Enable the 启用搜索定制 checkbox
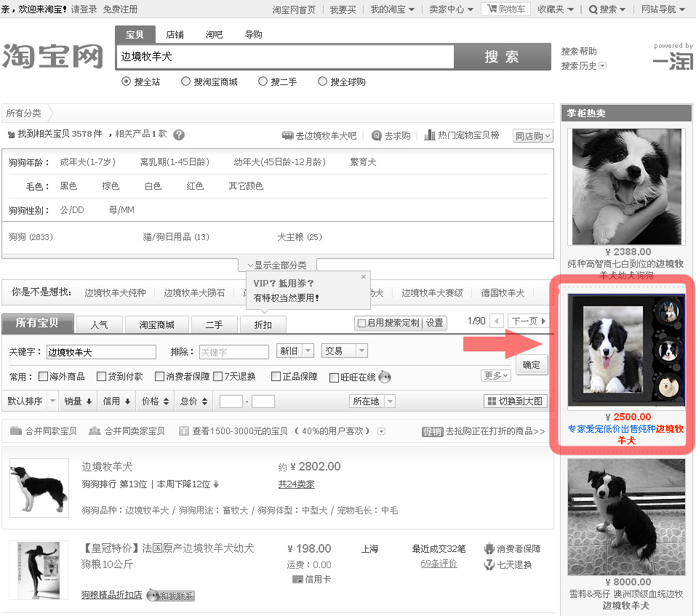 click(x=361, y=323)
